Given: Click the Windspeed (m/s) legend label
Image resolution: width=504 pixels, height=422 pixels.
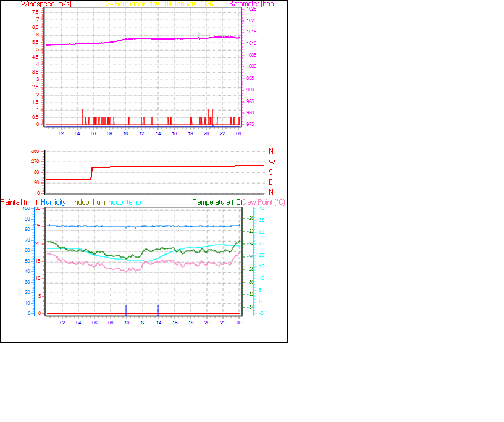Looking at the screenshot, I should (46, 4).
